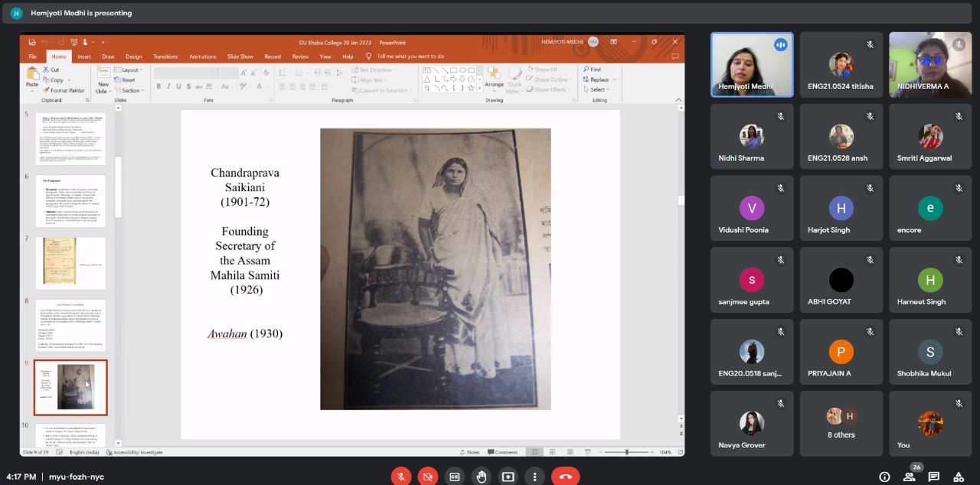
Task: Open the Slide Show ribbon tab
Action: 240,57
